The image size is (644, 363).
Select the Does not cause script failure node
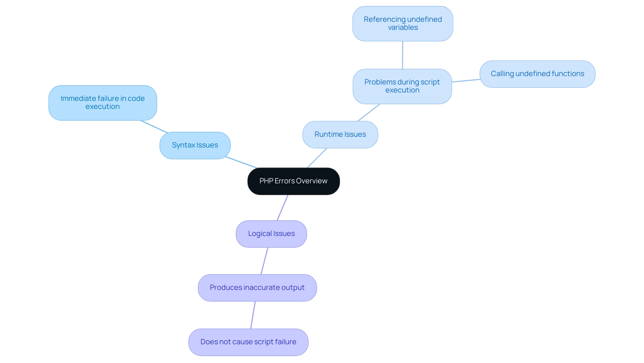[x=248, y=341]
